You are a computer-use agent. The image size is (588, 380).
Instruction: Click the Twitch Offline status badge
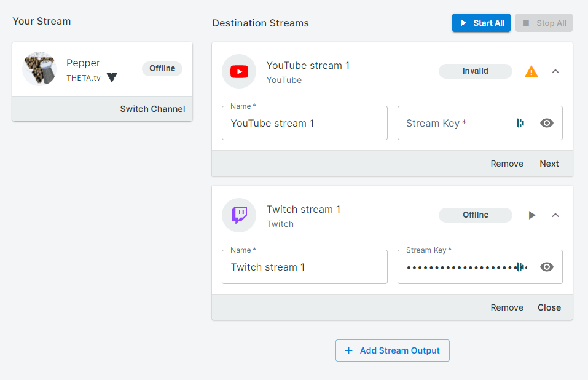475,215
